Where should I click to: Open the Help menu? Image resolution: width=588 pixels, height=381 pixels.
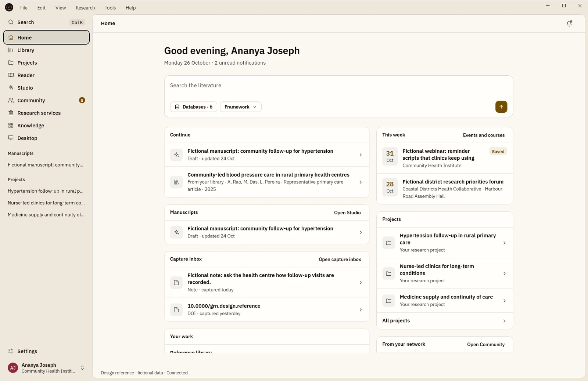(130, 8)
